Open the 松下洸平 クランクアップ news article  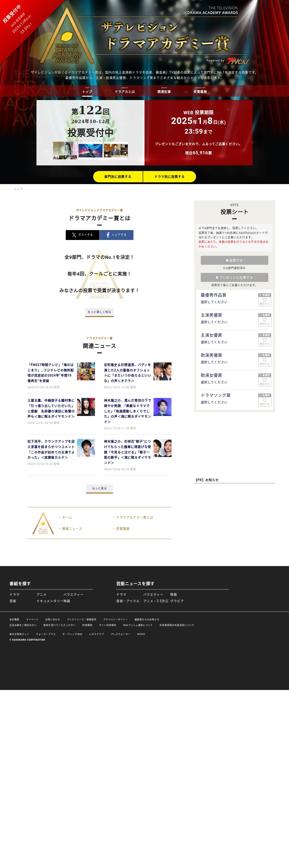[51, 450]
